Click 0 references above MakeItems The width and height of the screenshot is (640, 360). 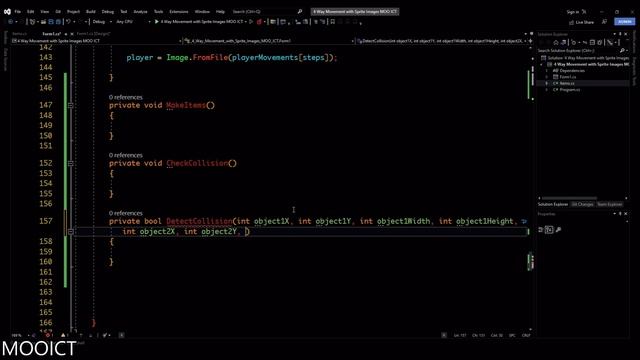coord(126,97)
